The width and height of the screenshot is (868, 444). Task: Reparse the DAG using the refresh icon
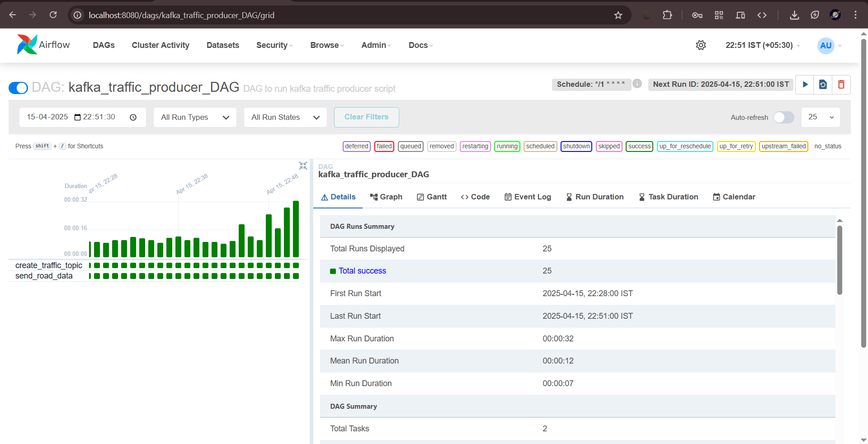[823, 85]
